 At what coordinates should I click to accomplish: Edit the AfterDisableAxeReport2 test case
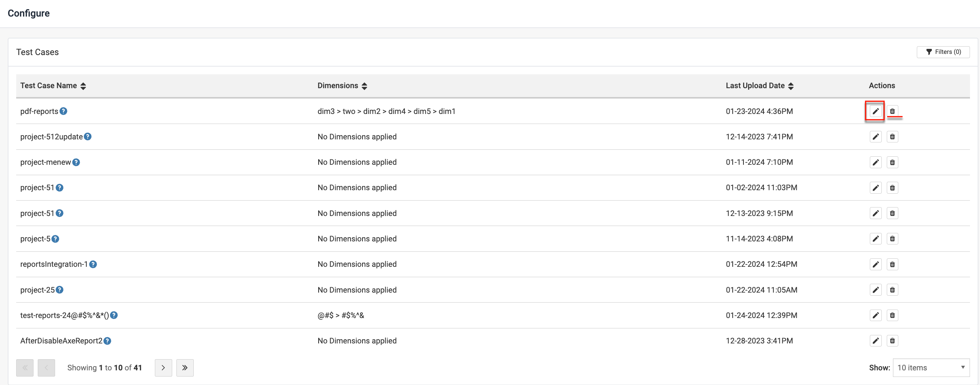click(x=876, y=341)
